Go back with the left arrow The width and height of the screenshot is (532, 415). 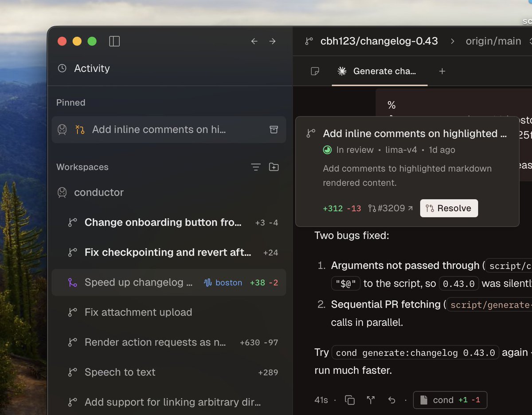tap(254, 41)
